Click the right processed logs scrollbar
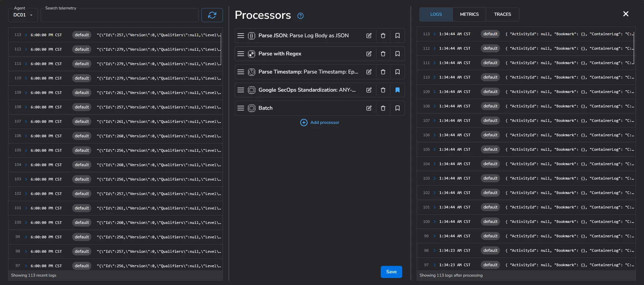The width and height of the screenshot is (644, 285). 634,47
